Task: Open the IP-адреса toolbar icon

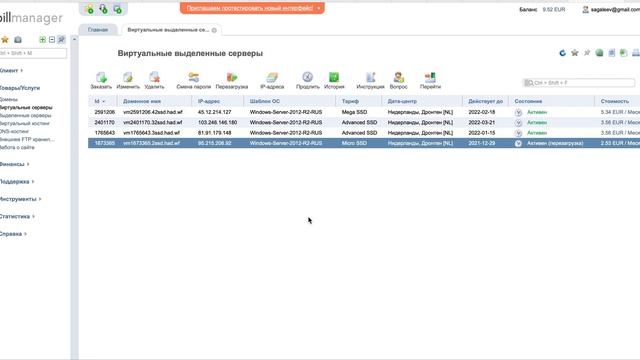Action: point(272,77)
